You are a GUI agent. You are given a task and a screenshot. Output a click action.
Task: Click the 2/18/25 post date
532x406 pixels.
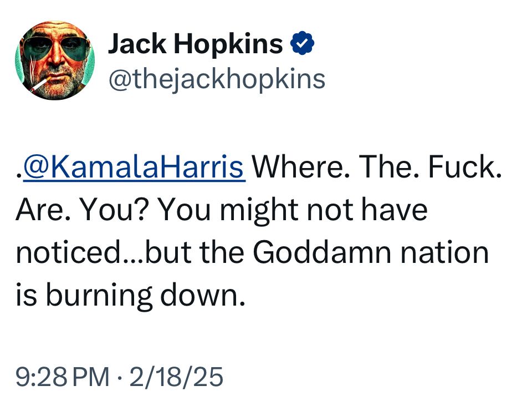coord(176,377)
